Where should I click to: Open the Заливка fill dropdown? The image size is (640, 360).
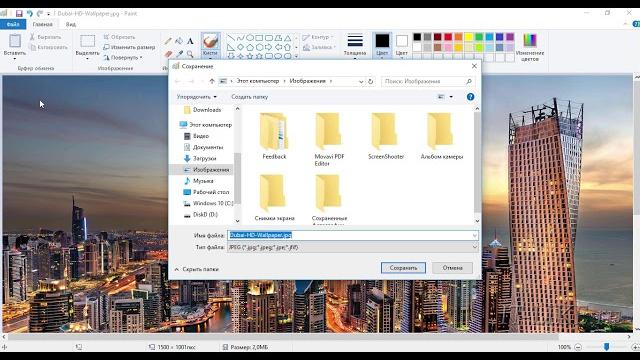(319, 47)
